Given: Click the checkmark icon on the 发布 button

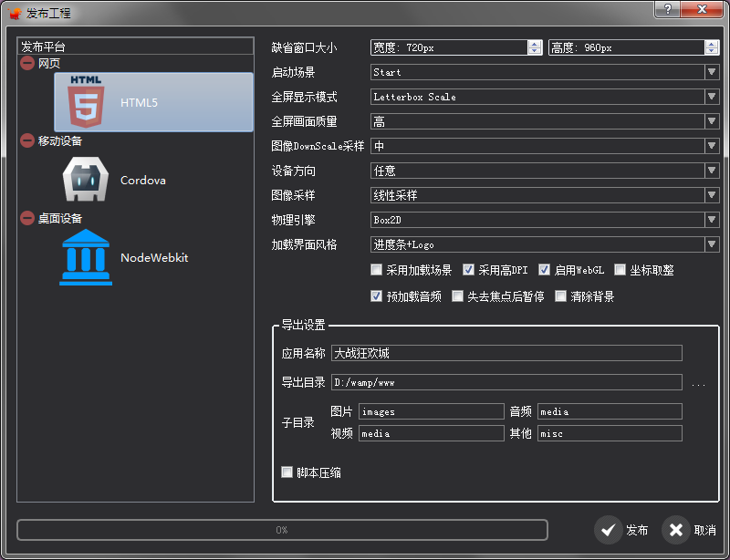Looking at the screenshot, I should (609, 530).
